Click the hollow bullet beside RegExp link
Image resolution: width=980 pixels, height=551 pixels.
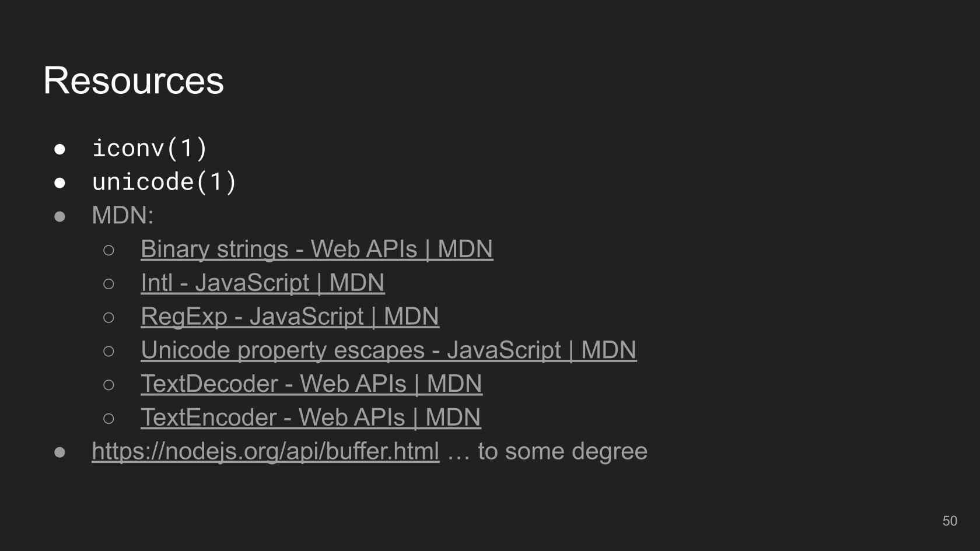click(x=108, y=318)
